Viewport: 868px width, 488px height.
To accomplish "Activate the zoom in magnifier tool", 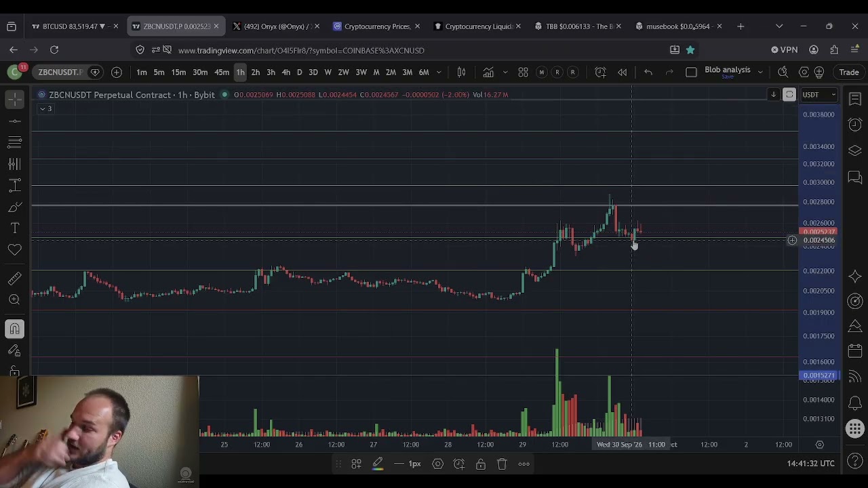I will (x=14, y=300).
